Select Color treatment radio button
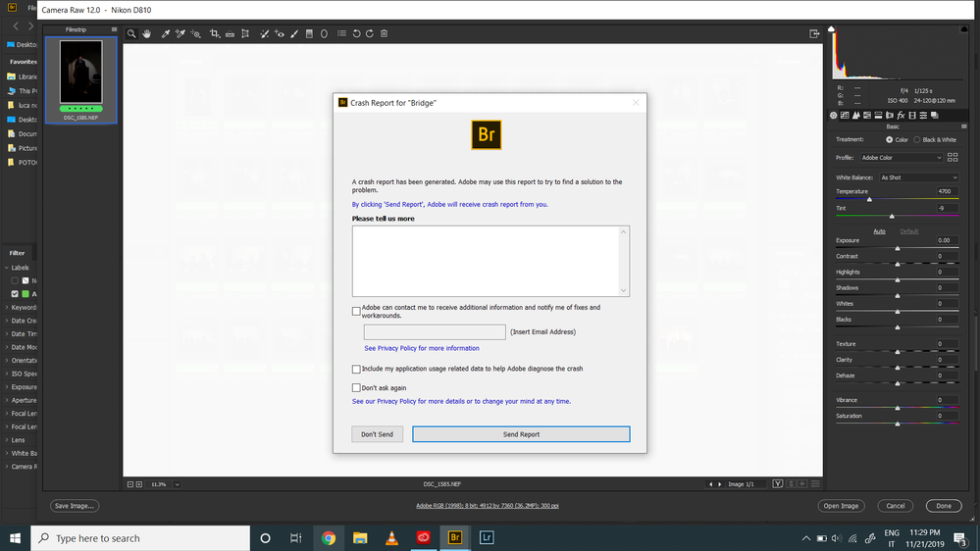 pyautogui.click(x=889, y=140)
